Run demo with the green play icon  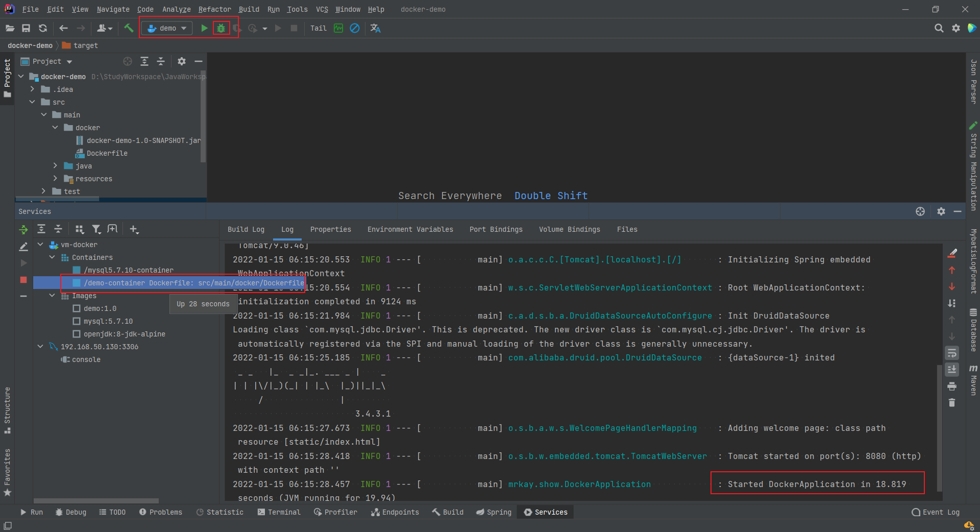[204, 28]
